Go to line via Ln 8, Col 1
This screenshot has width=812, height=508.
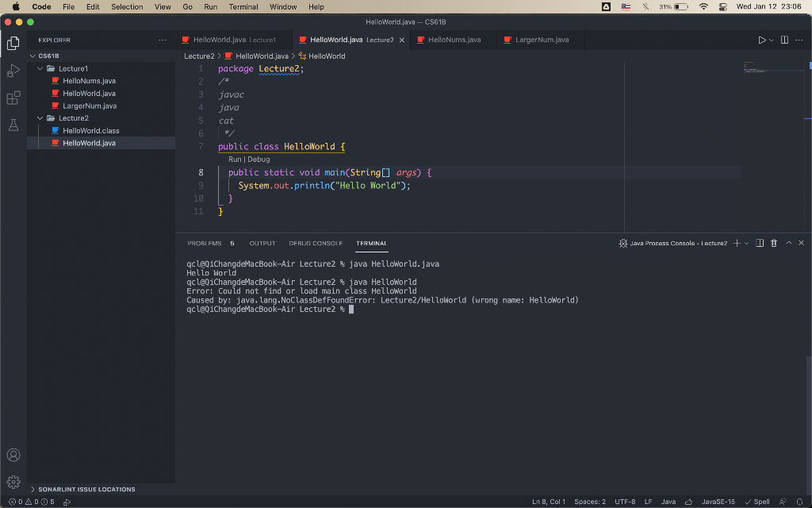point(549,502)
